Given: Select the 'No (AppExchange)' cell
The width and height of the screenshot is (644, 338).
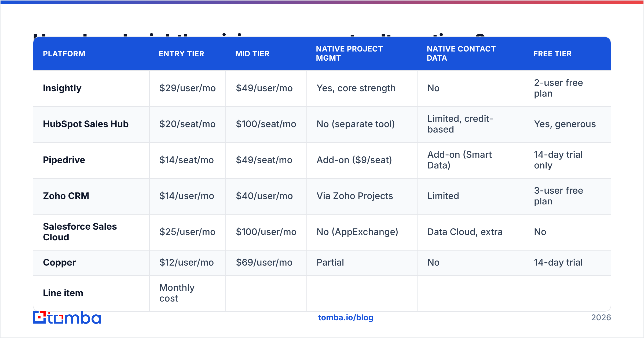Looking at the screenshot, I should point(357,232).
